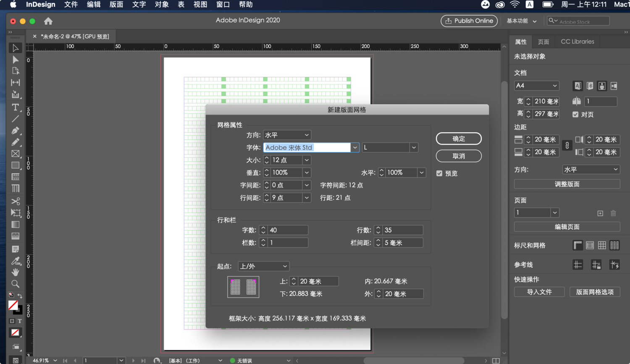
Task: Click the Publish Online button
Action: 469,21
